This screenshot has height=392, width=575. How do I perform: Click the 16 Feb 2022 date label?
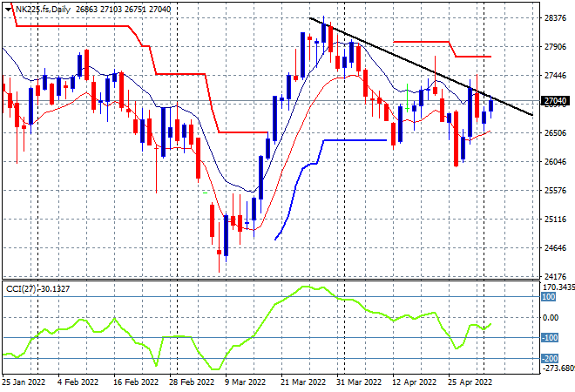pos(136,382)
